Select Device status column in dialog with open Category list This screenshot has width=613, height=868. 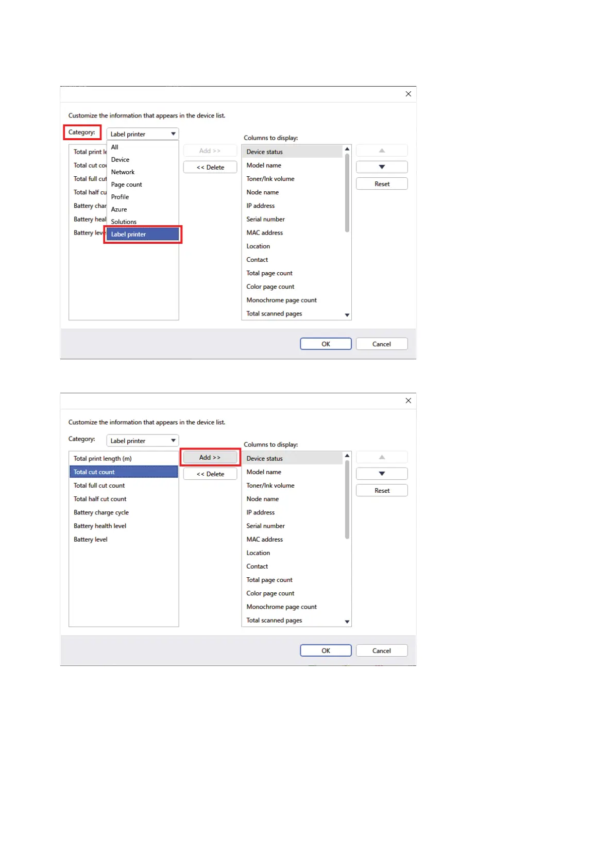click(x=293, y=152)
